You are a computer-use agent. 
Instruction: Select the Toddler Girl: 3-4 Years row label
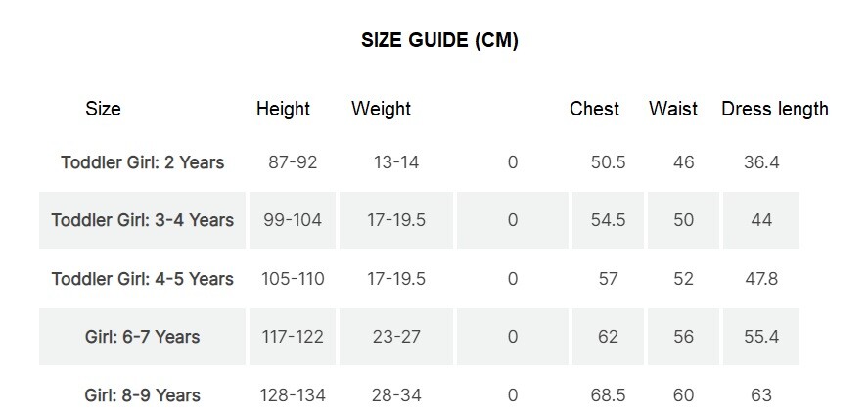pyautogui.click(x=143, y=220)
